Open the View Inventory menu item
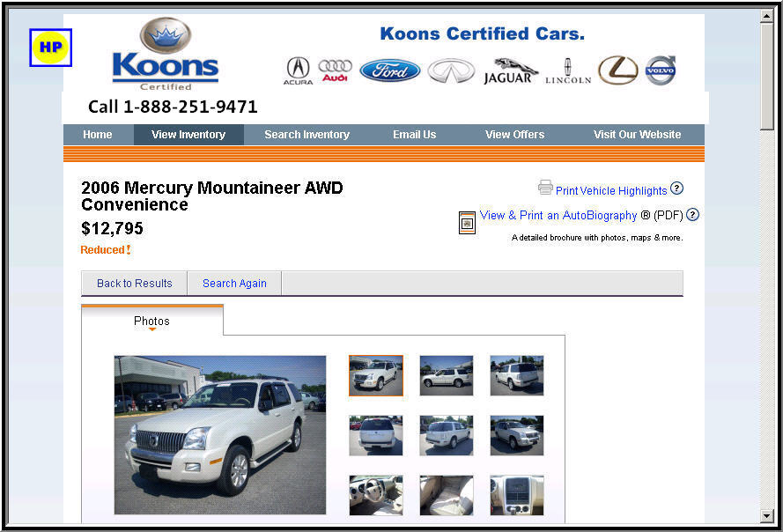The width and height of the screenshot is (783, 532). tap(188, 135)
